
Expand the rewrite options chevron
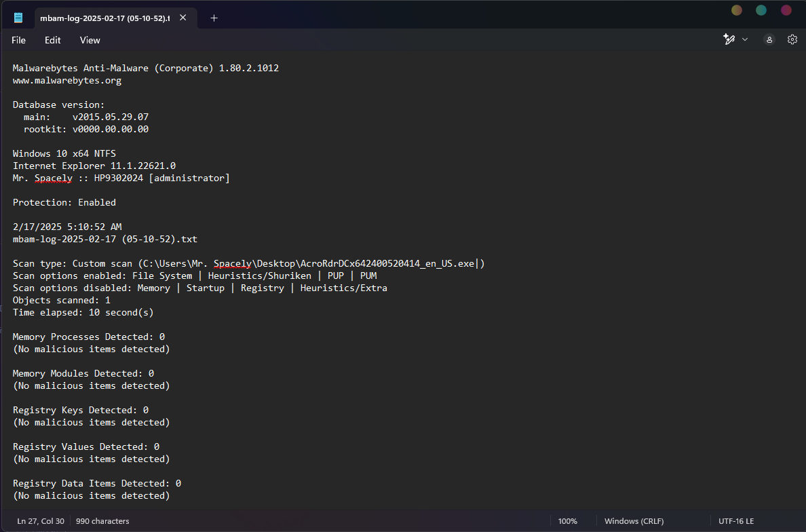pyautogui.click(x=745, y=39)
